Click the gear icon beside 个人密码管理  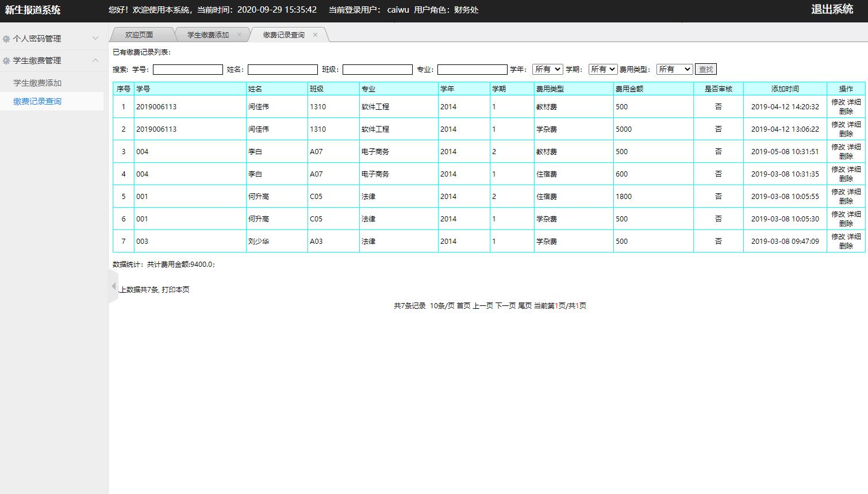pyautogui.click(x=6, y=39)
